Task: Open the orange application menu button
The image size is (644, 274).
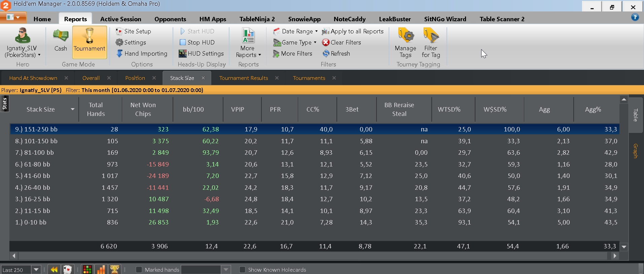Action: [x=13, y=17]
